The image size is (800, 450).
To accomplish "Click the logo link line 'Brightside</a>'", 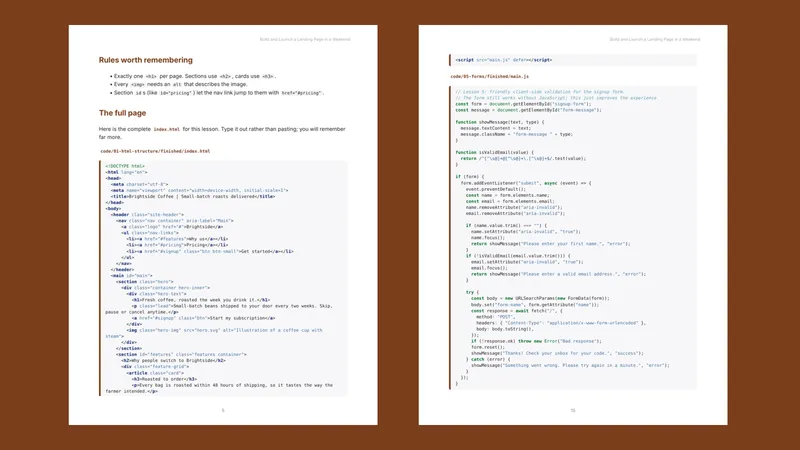I will pyautogui.click(x=172, y=227).
